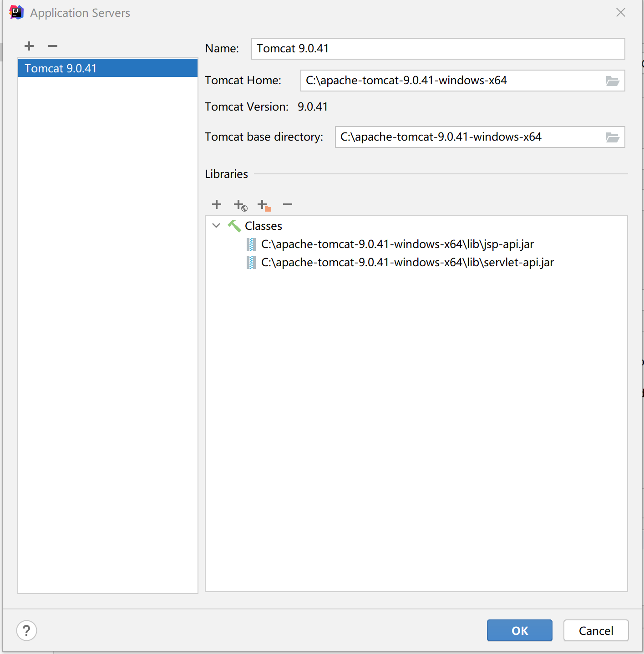Remove the selected application server

click(53, 46)
